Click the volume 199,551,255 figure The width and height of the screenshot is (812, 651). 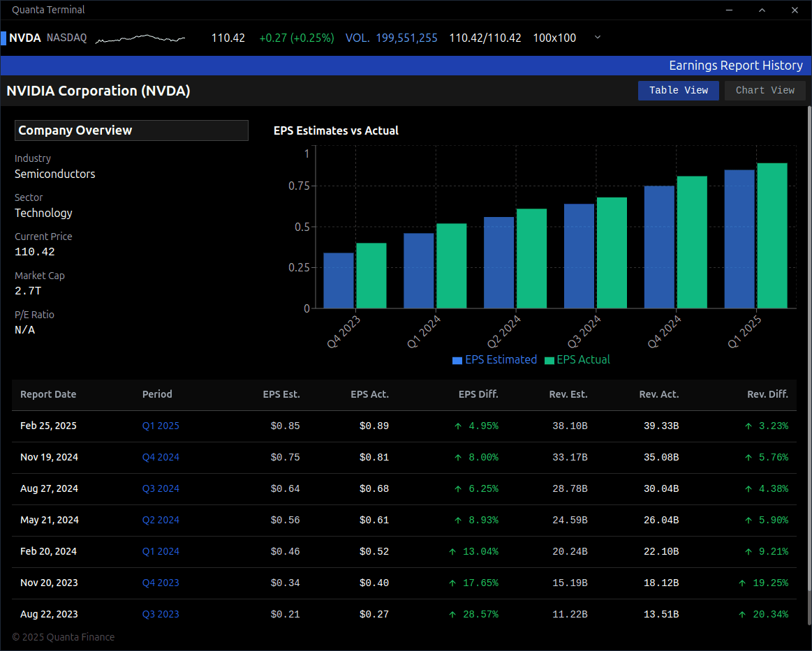pyautogui.click(x=406, y=38)
